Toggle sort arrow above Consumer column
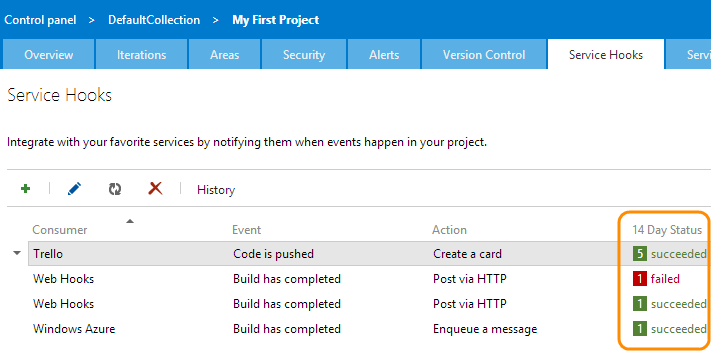This screenshot has height=364, width=711. tap(130, 221)
